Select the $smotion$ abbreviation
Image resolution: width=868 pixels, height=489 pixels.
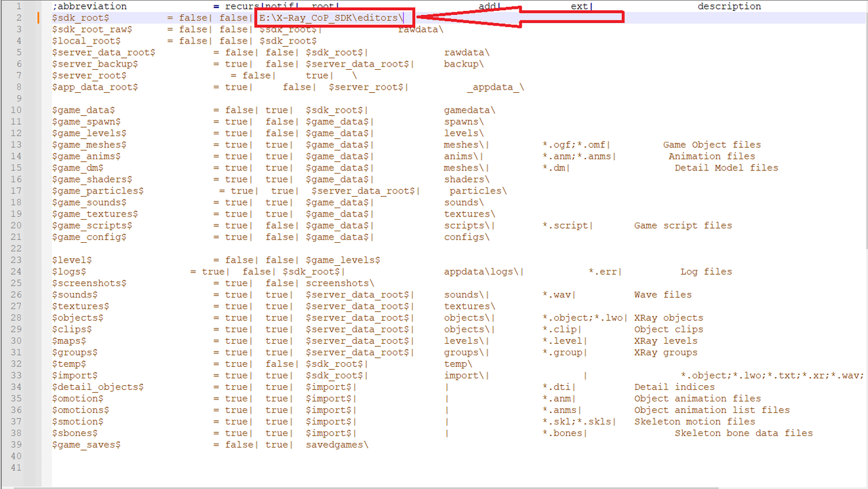(78, 421)
